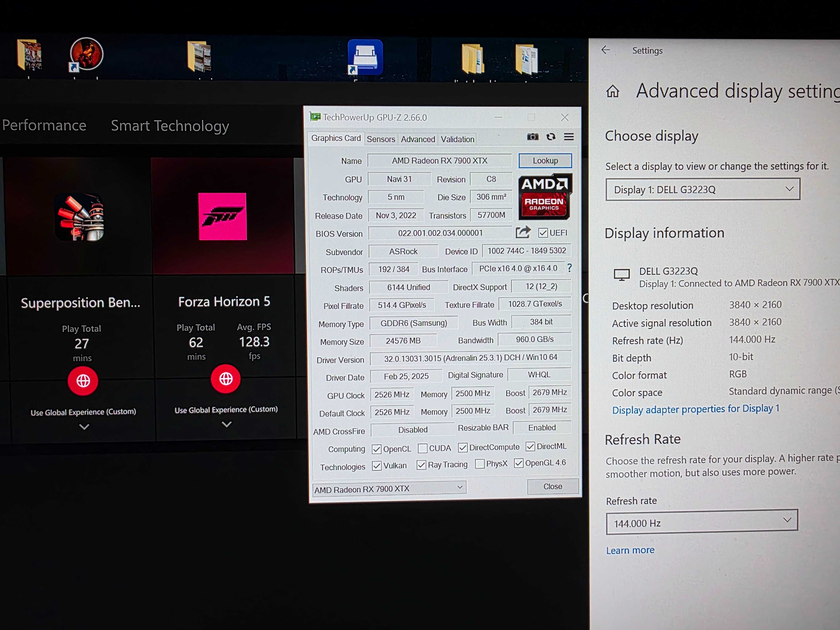Image resolution: width=840 pixels, height=630 pixels.
Task: Click the Refresh rate (Hz) value 144.000 Hz
Action: coord(752,339)
